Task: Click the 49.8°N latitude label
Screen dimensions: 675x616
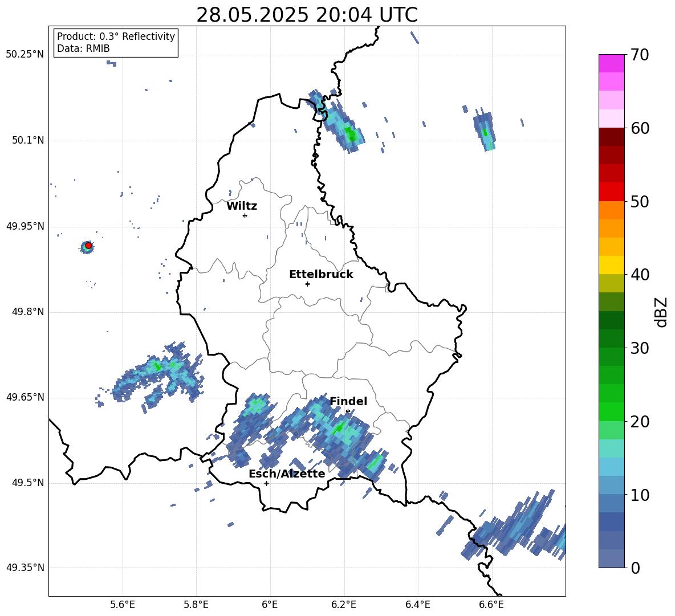Action: tap(28, 312)
